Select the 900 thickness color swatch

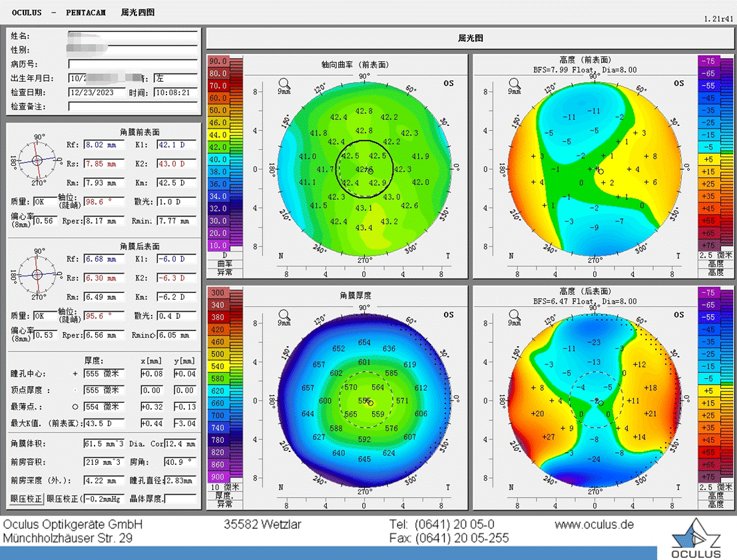click(x=218, y=477)
